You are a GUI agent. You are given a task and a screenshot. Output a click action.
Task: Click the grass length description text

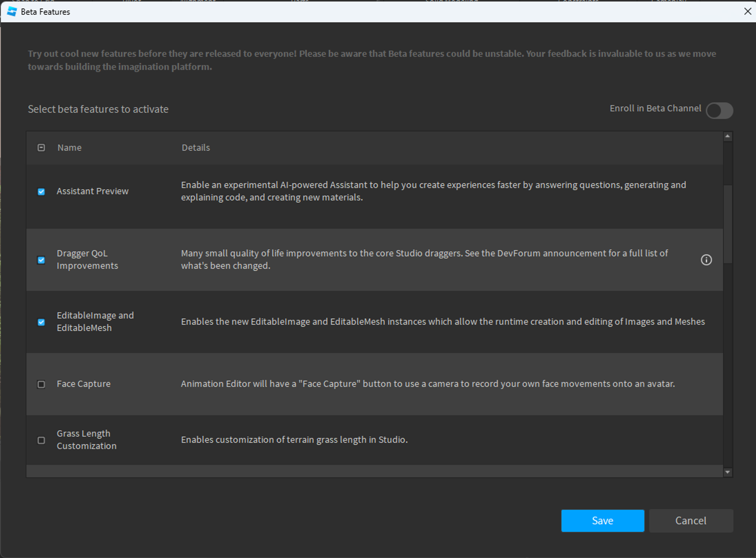click(x=294, y=440)
